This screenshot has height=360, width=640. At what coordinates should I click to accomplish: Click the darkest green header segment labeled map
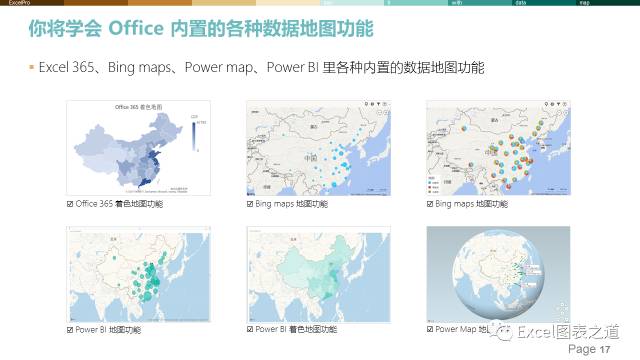(608, 2)
